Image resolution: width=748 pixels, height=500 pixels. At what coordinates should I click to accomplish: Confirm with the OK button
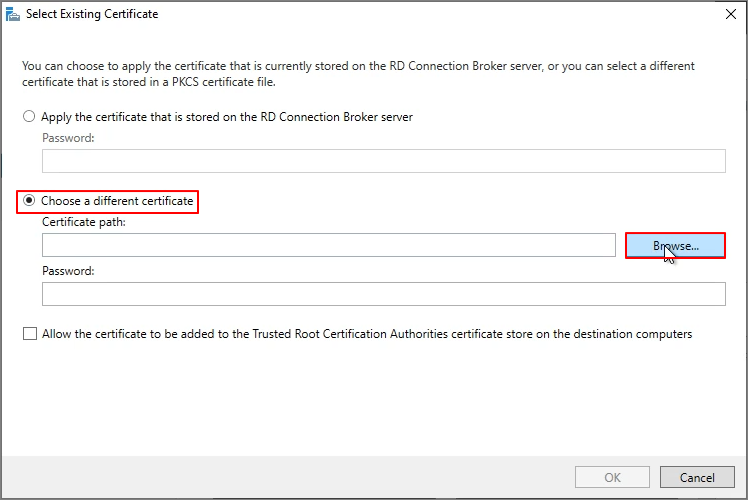612,477
